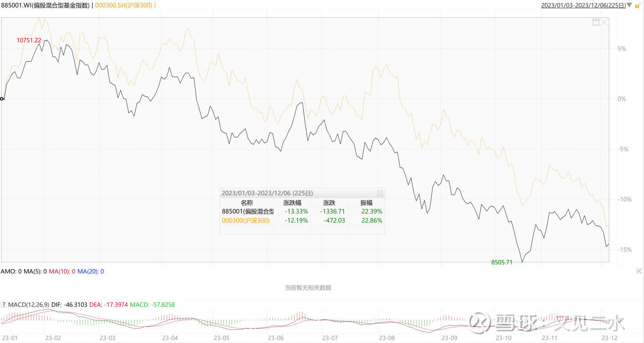The width and height of the screenshot is (644, 343).
Task: Click the popup's date range title
Action: point(267,193)
